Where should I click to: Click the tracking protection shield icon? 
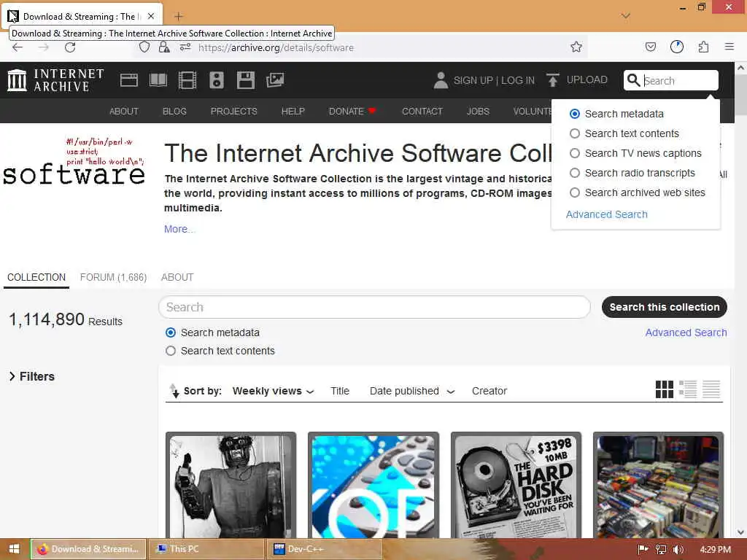tap(144, 47)
